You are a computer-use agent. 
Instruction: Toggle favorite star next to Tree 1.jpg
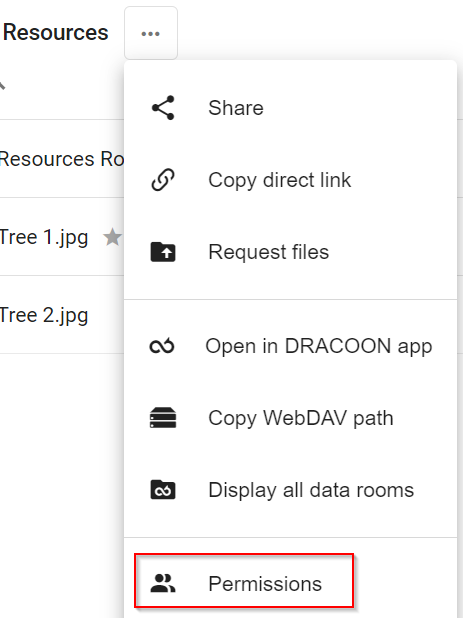point(113,237)
